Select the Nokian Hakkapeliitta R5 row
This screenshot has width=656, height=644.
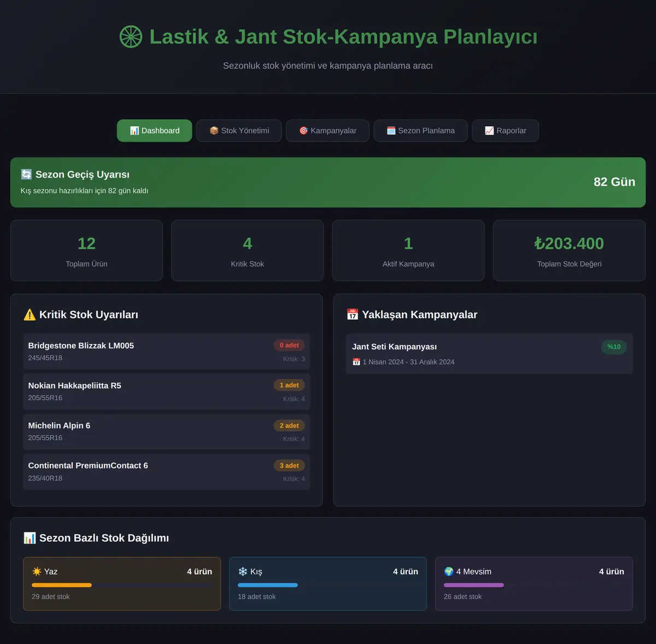pyautogui.click(x=167, y=391)
